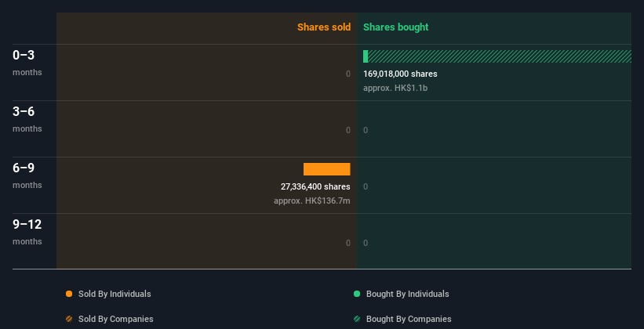644x329 pixels.
Task: Select the Shares sold column header
Action: click(324, 27)
